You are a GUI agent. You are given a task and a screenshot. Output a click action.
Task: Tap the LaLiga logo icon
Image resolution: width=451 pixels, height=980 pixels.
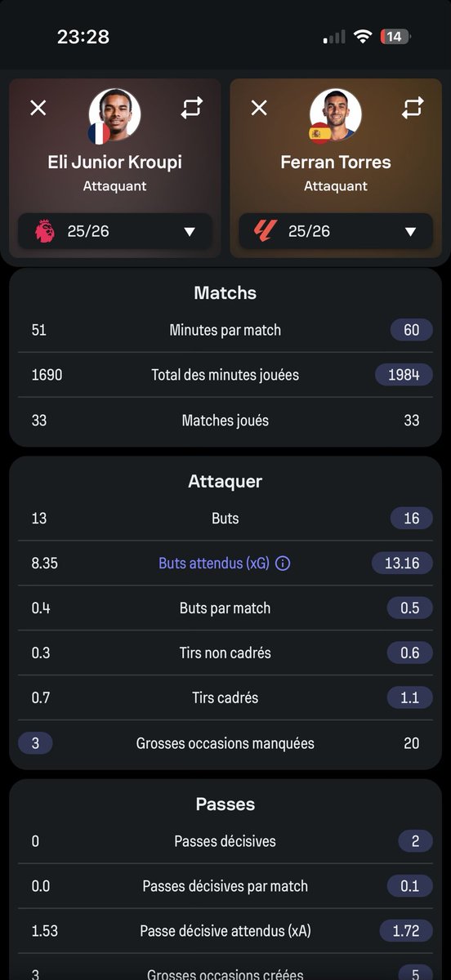[x=265, y=231]
